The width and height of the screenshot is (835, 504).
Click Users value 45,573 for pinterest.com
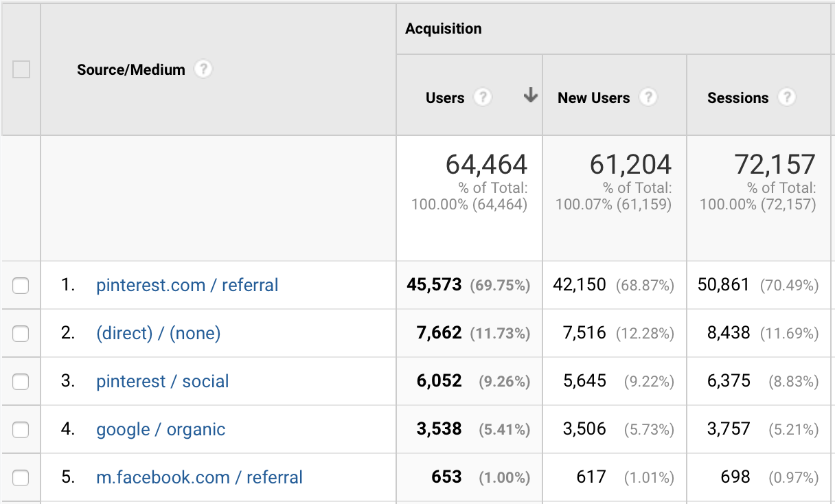(x=434, y=285)
